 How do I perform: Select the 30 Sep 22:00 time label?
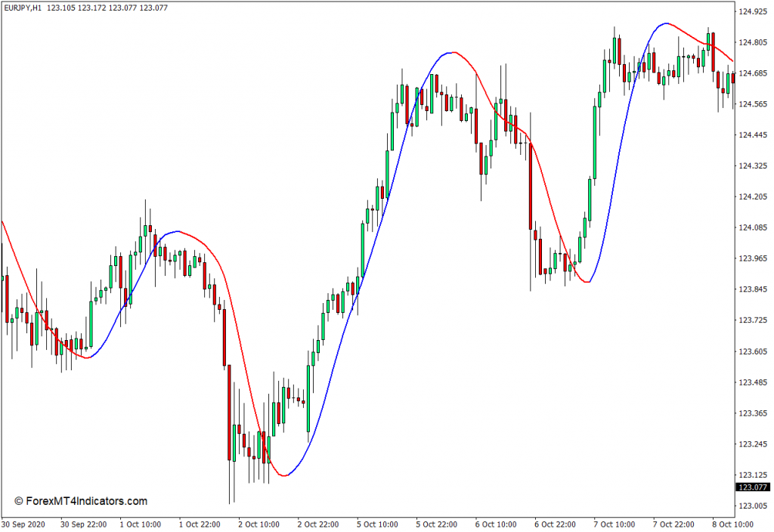point(83,524)
